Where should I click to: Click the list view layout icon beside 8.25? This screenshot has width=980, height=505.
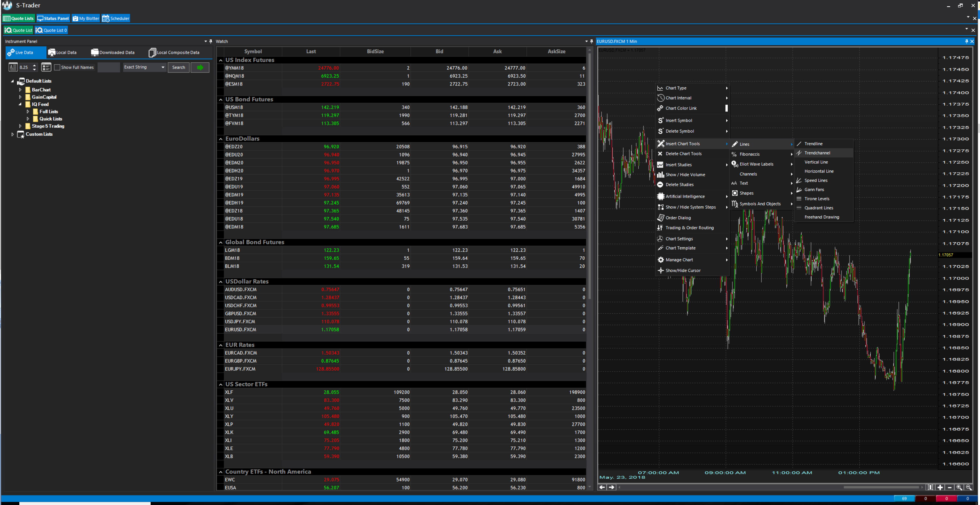(46, 67)
